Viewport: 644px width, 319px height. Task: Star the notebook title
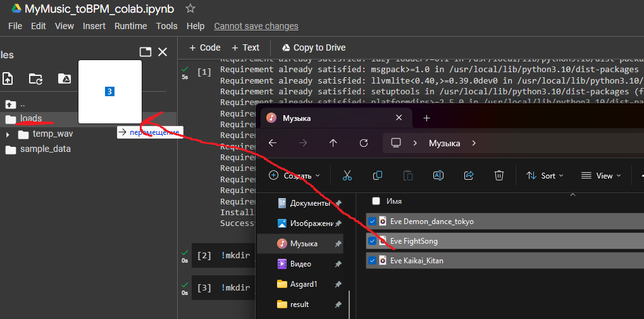[x=190, y=9]
